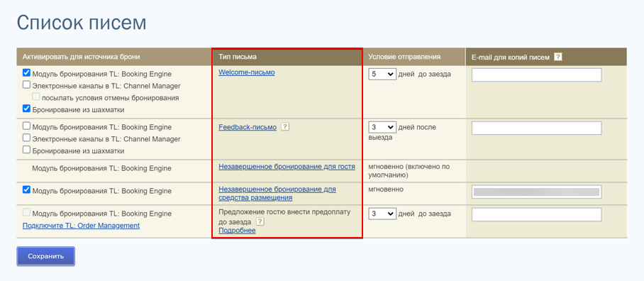Focus e-mail copy field for предоплата row
Viewport: 644px width, 281px height.
click(536, 214)
